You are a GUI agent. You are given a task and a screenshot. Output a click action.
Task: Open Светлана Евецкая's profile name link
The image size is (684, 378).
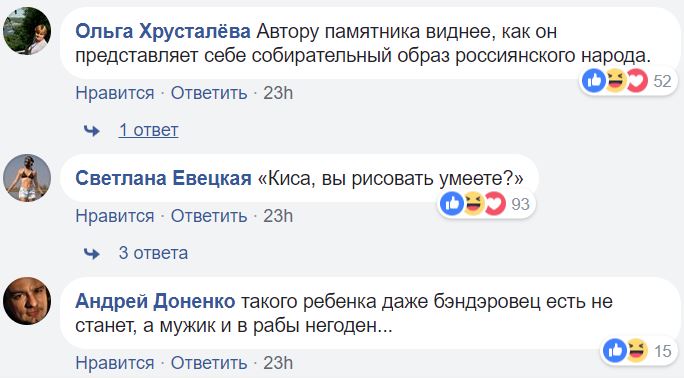(163, 178)
